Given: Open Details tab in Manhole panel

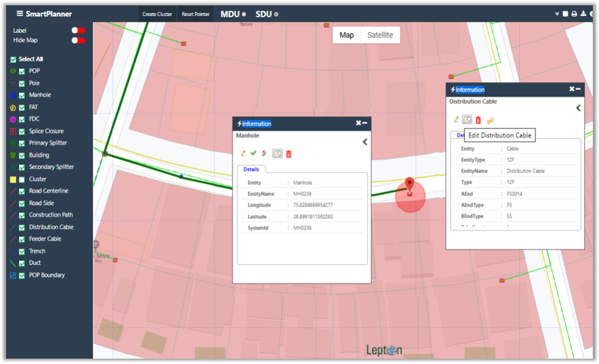Looking at the screenshot, I should point(251,169).
